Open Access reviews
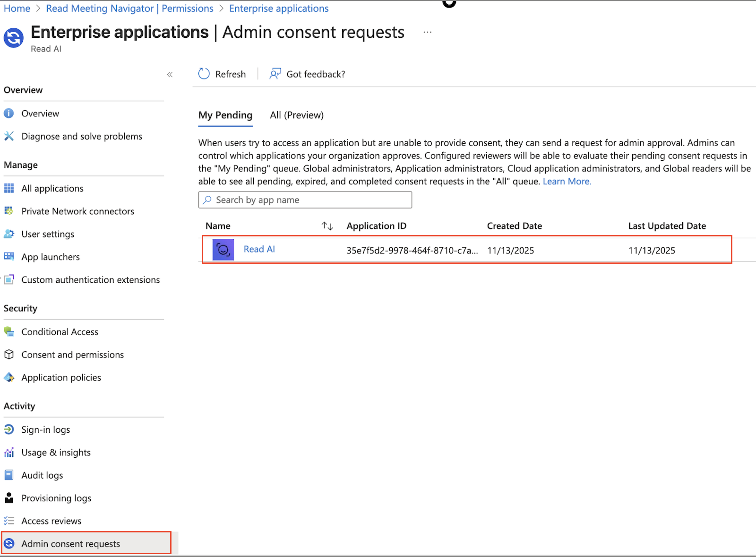 point(52,521)
